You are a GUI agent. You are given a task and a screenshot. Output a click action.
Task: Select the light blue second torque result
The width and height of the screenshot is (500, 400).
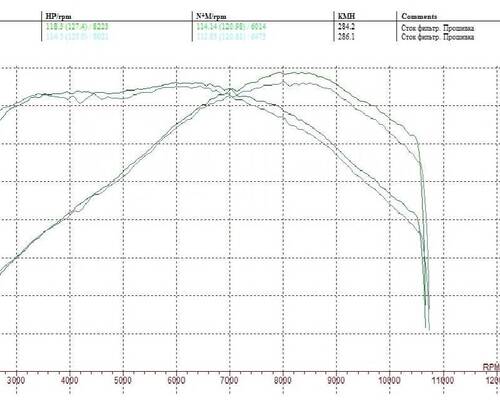pyautogui.click(x=231, y=36)
